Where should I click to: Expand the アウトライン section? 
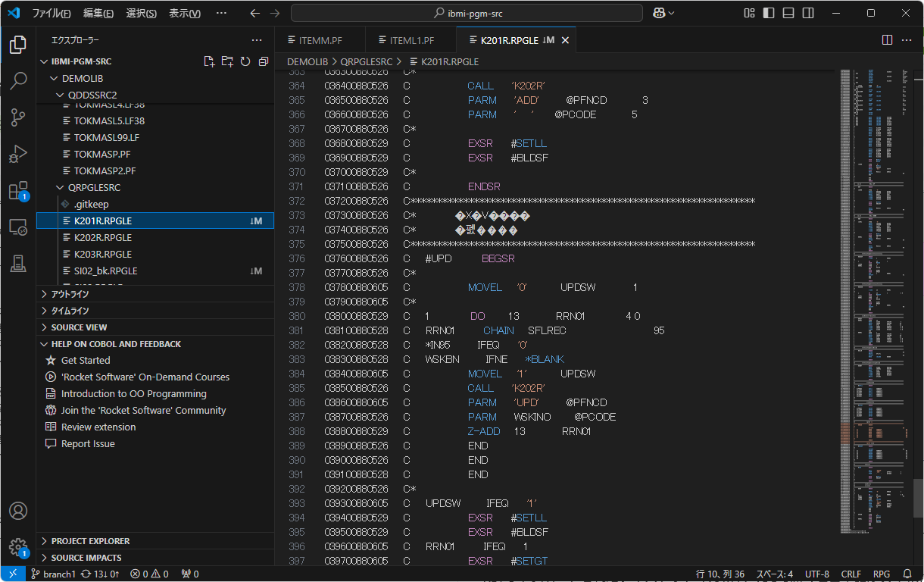(x=155, y=294)
